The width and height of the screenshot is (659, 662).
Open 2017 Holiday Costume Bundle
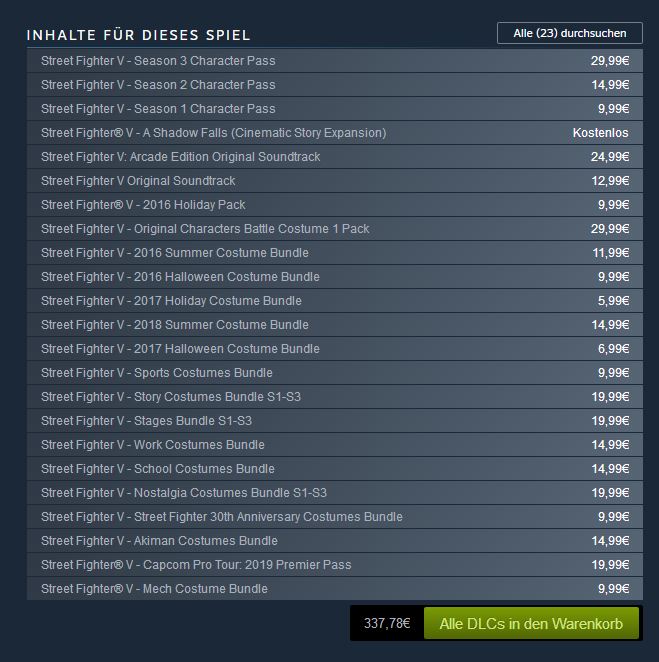(x=335, y=301)
